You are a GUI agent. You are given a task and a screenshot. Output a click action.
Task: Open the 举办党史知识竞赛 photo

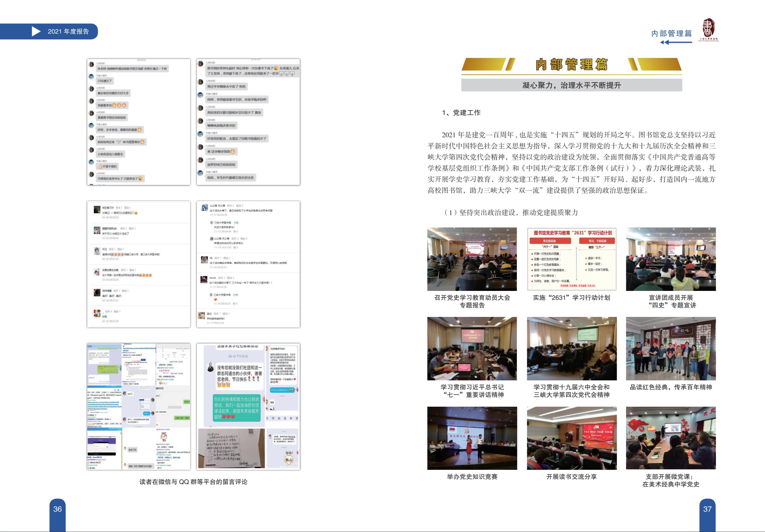point(472,438)
